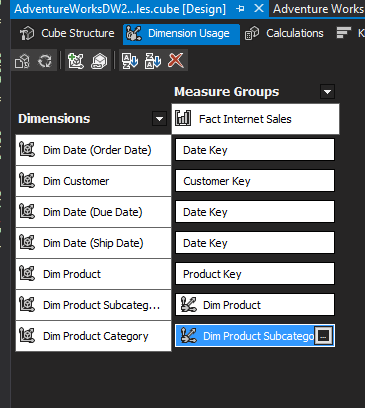
Task: Click the Dim Product Category dimension icon
Action: tap(27, 335)
